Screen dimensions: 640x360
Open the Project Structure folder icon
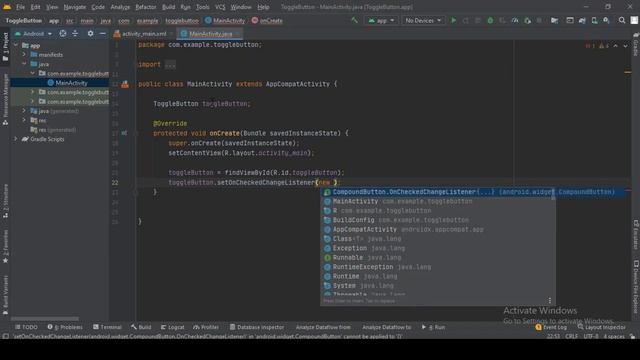click(x=554, y=20)
